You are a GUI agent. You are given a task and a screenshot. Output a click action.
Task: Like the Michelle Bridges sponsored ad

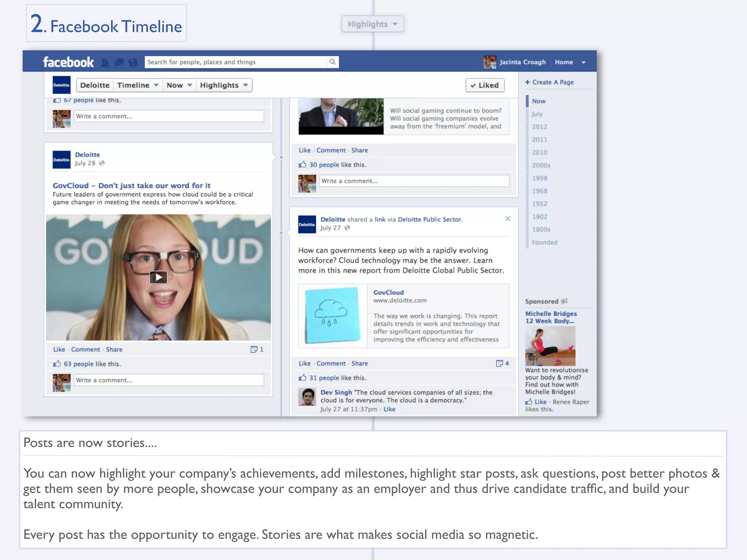[x=540, y=402]
